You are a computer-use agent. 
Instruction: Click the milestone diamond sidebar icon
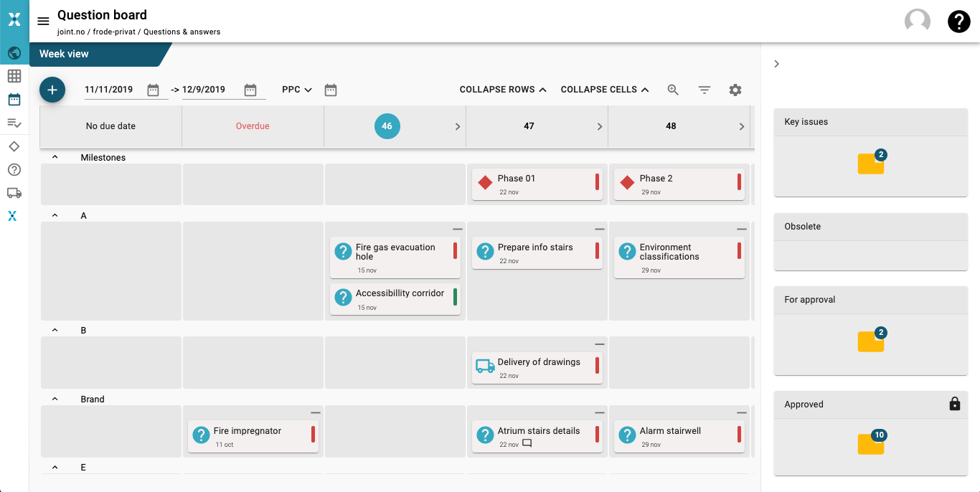[x=14, y=146]
